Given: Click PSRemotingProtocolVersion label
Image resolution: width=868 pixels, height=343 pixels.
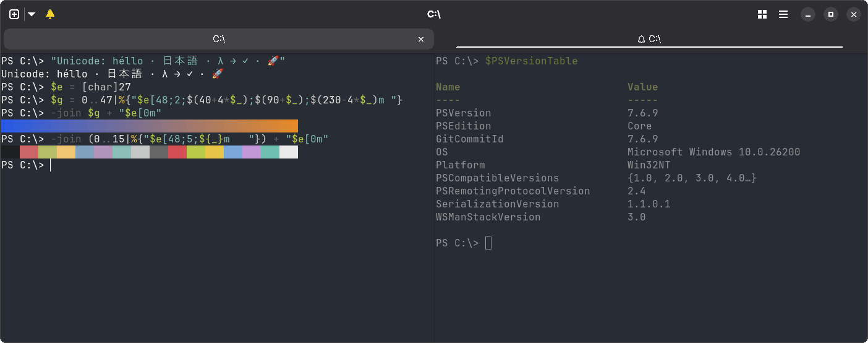Looking at the screenshot, I should point(513,191).
